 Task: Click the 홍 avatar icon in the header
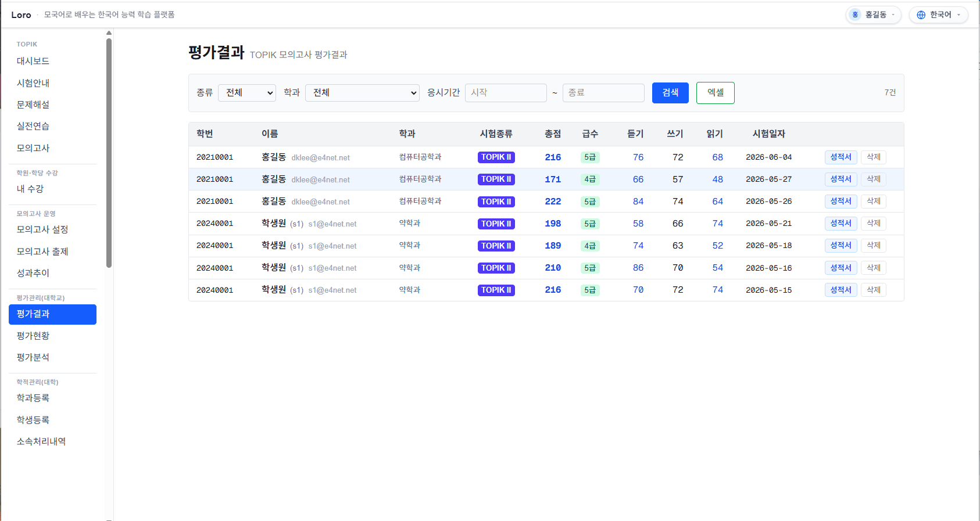pos(855,15)
